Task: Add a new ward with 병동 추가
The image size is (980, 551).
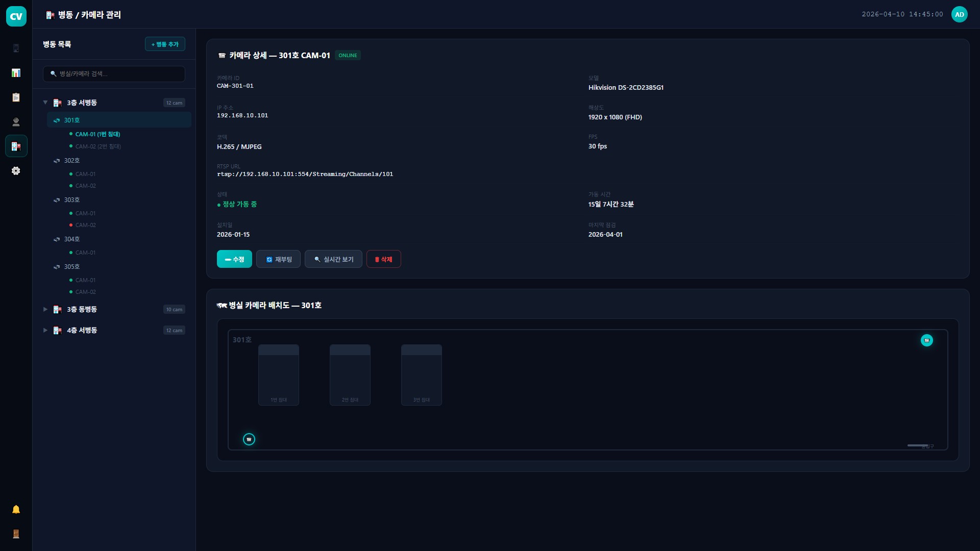Action: click(x=165, y=44)
